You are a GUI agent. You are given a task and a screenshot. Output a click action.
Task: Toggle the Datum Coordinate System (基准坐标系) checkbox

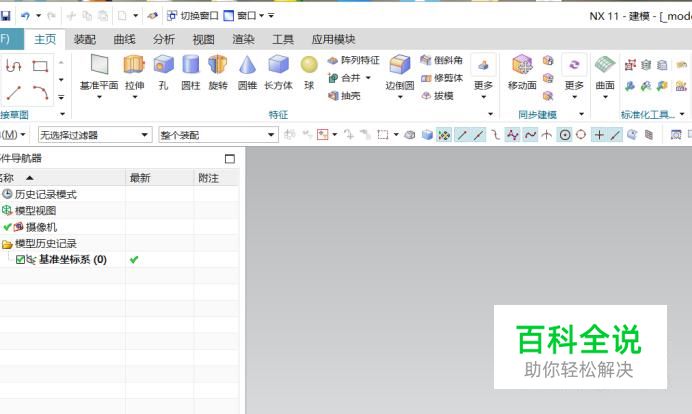pyautogui.click(x=20, y=260)
